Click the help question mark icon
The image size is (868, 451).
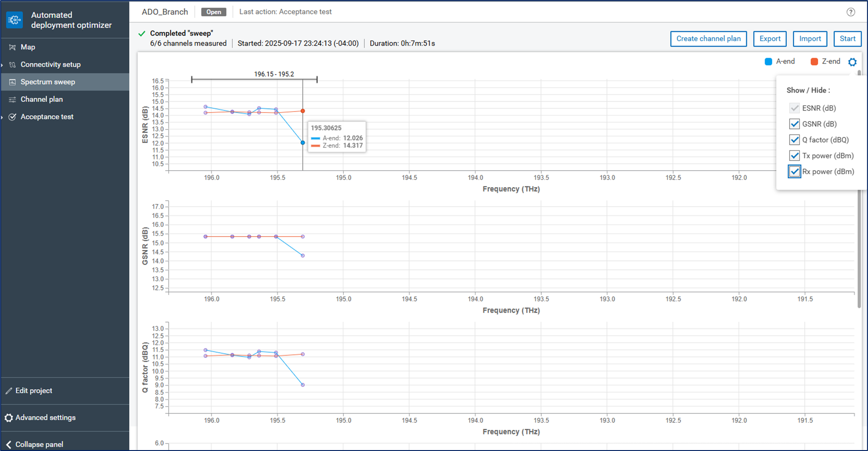coord(851,12)
